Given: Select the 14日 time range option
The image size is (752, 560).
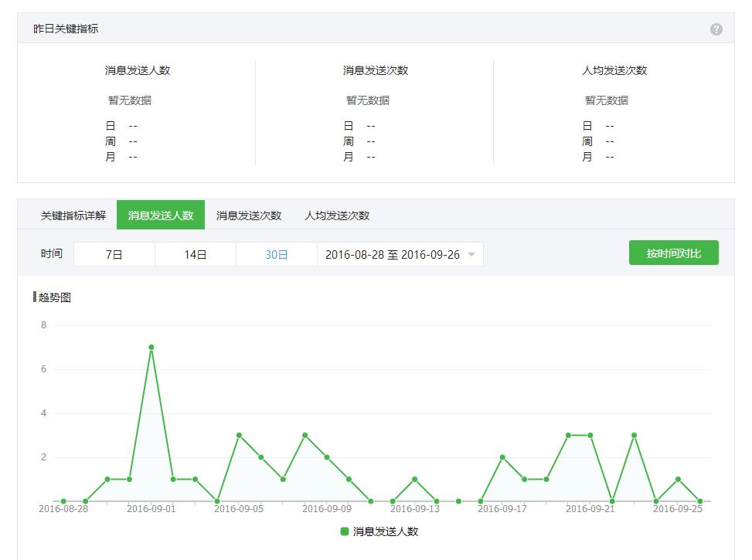Looking at the screenshot, I should click(x=192, y=253).
